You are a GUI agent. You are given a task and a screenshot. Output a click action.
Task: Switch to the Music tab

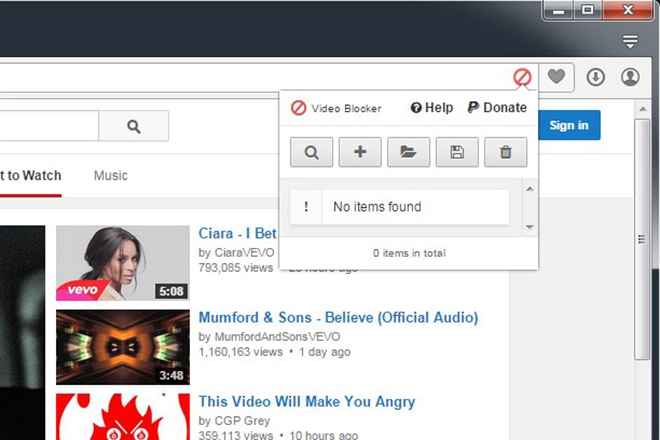(110, 176)
